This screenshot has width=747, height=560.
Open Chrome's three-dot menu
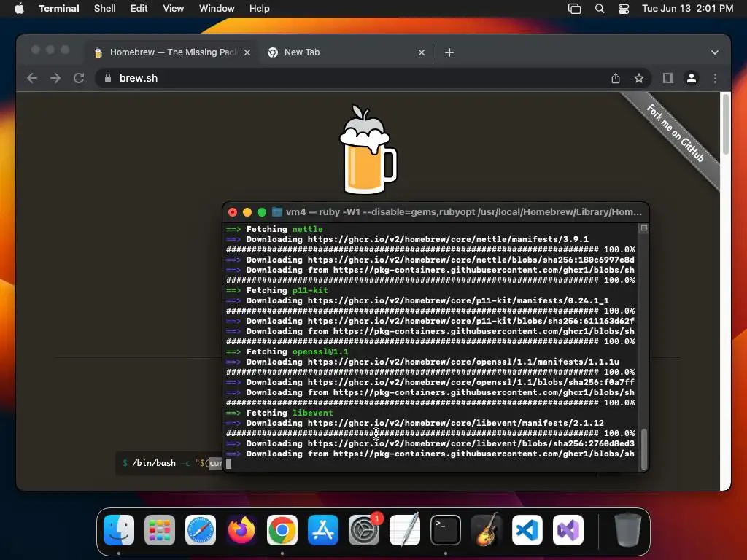(x=715, y=78)
